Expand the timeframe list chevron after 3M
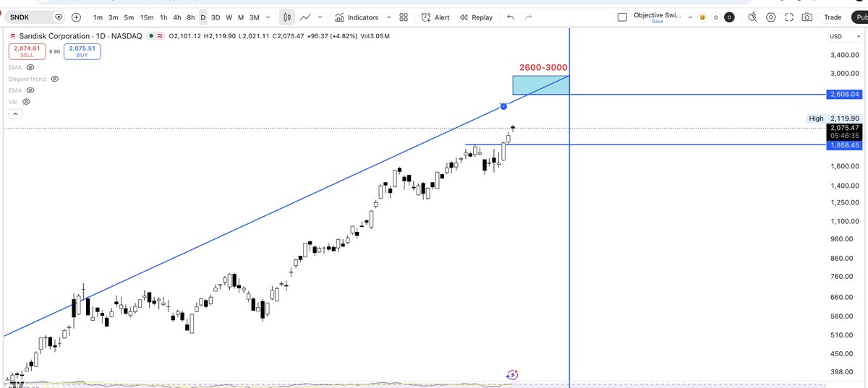Viewport: 868px width, 388px height. (268, 17)
